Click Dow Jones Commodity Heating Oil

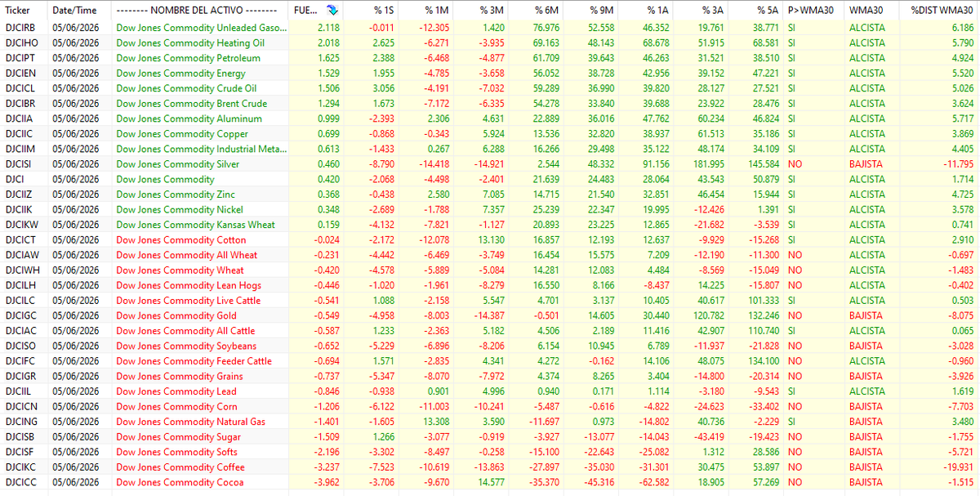(x=190, y=42)
